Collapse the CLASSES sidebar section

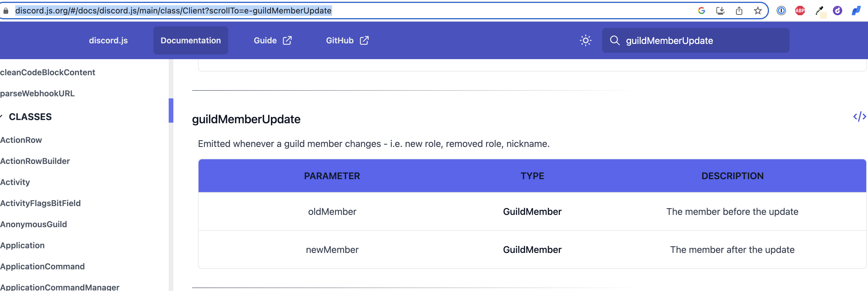(x=2, y=117)
